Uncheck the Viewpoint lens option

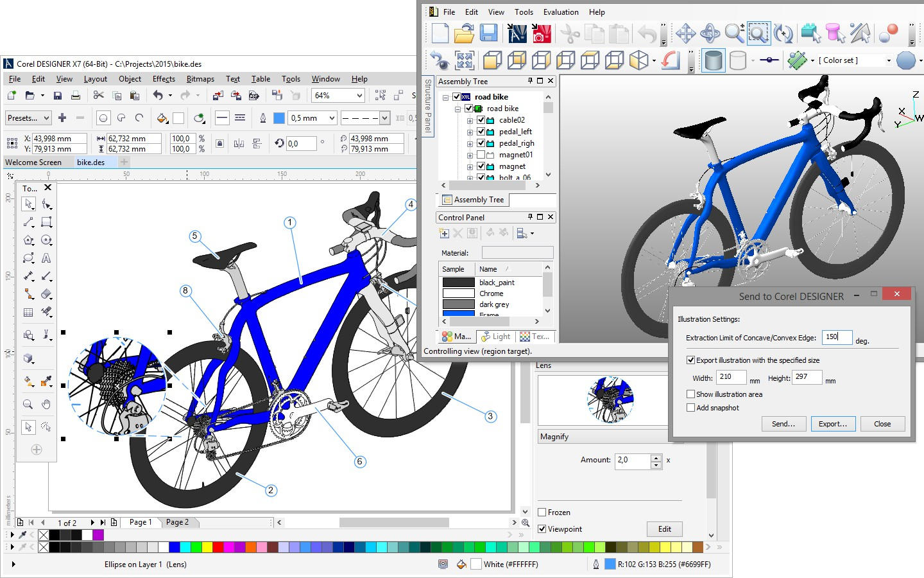(542, 529)
